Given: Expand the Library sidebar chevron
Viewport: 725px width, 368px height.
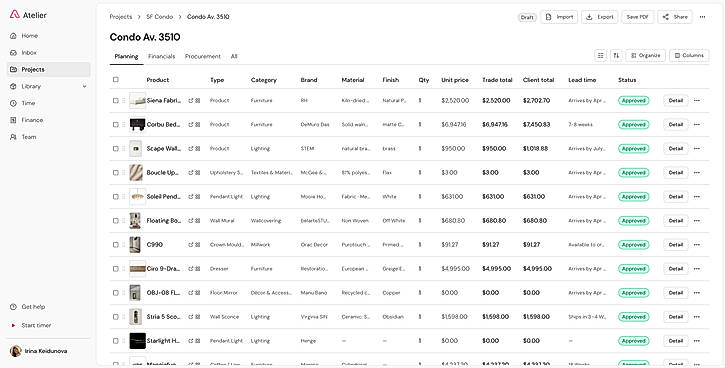Looking at the screenshot, I should pos(84,86).
